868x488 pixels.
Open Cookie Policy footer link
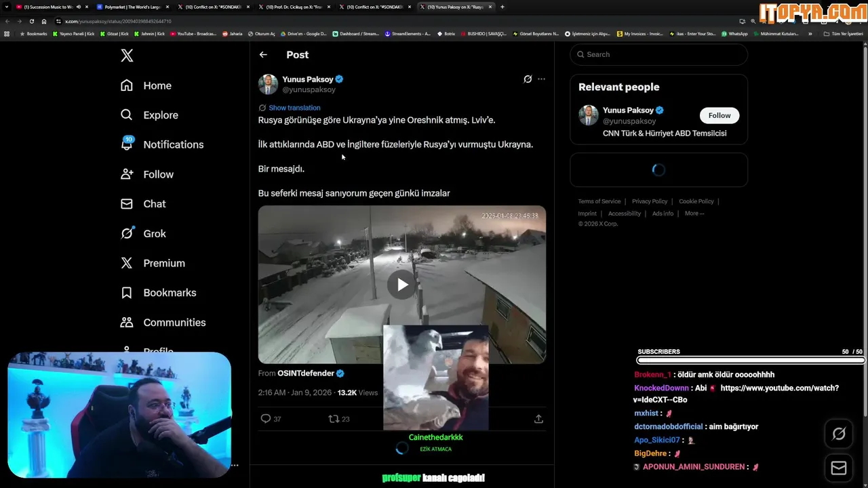(696, 201)
